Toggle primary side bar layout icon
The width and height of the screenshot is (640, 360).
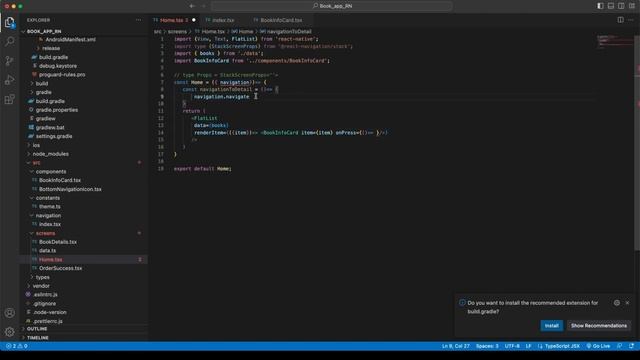pyautogui.click(x=600, y=6)
